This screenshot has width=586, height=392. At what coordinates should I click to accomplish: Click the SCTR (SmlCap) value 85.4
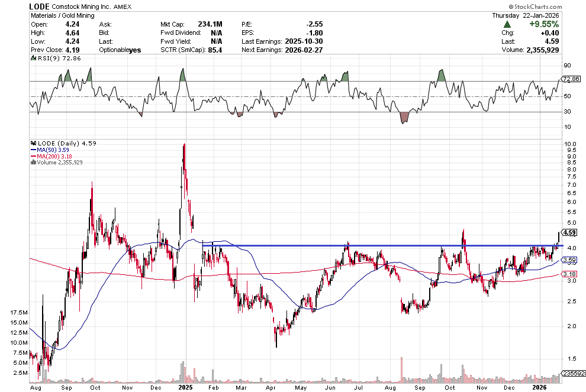click(x=215, y=50)
